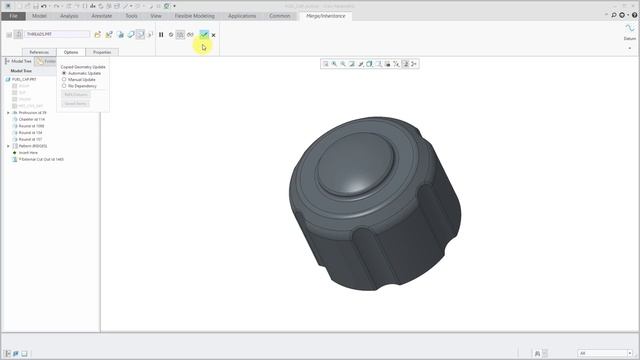Image resolution: width=640 pixels, height=360 pixels.
Task: Click the THREADS.PRT model name field
Action: click(57, 34)
